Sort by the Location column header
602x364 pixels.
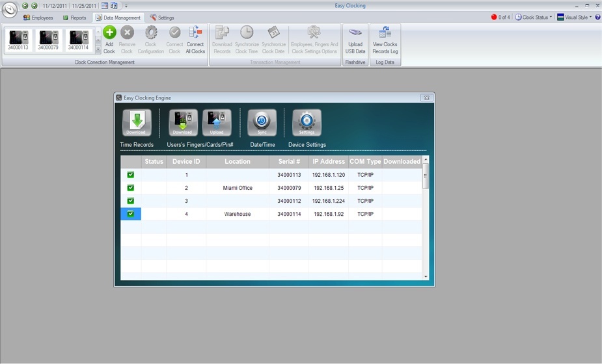point(238,161)
